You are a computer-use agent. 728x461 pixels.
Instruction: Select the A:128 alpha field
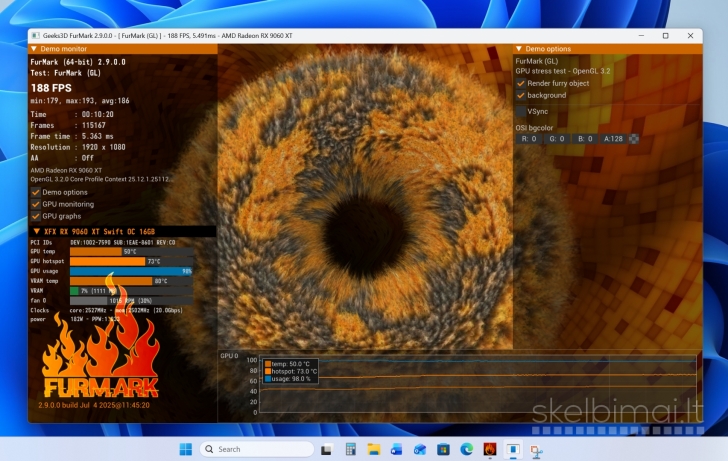[613, 139]
